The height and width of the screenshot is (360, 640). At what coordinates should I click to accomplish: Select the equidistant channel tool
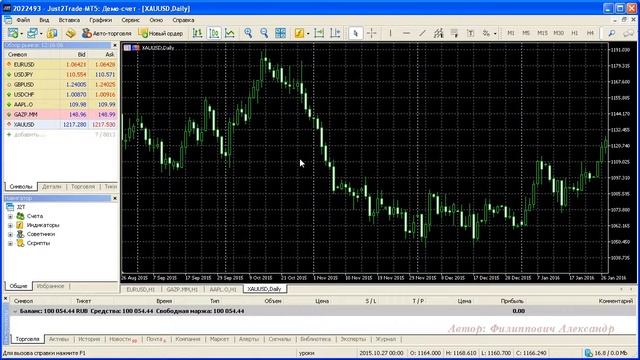coord(438,33)
